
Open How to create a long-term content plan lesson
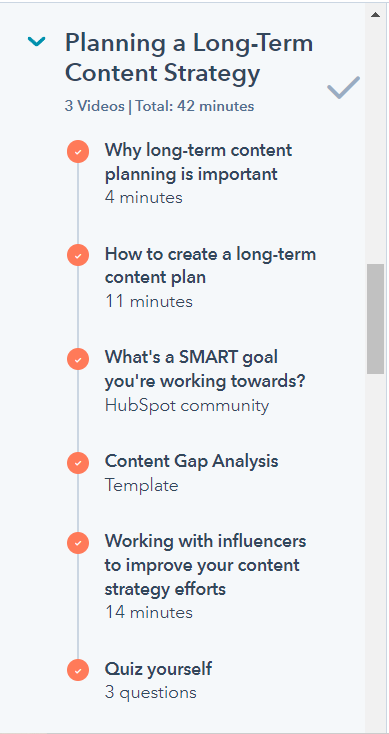[x=210, y=265]
